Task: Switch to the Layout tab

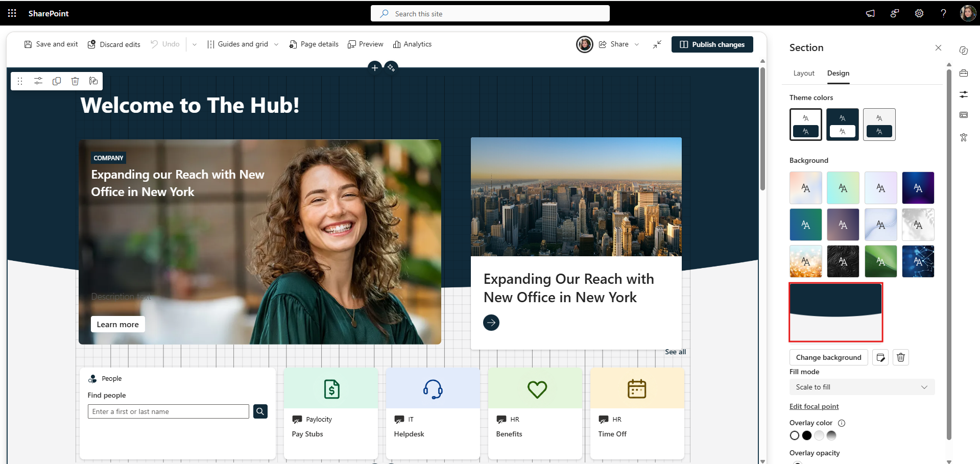Action: [804, 74]
